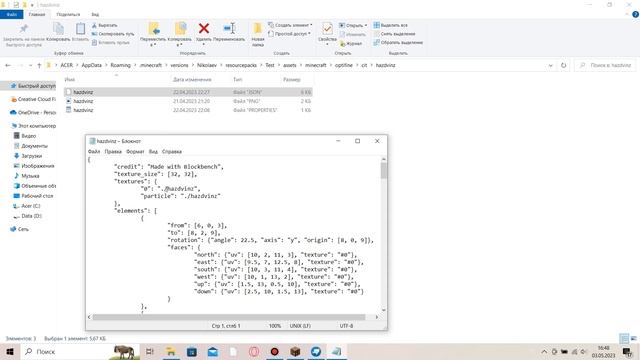Open Task View on the taskbar

(x=150, y=351)
